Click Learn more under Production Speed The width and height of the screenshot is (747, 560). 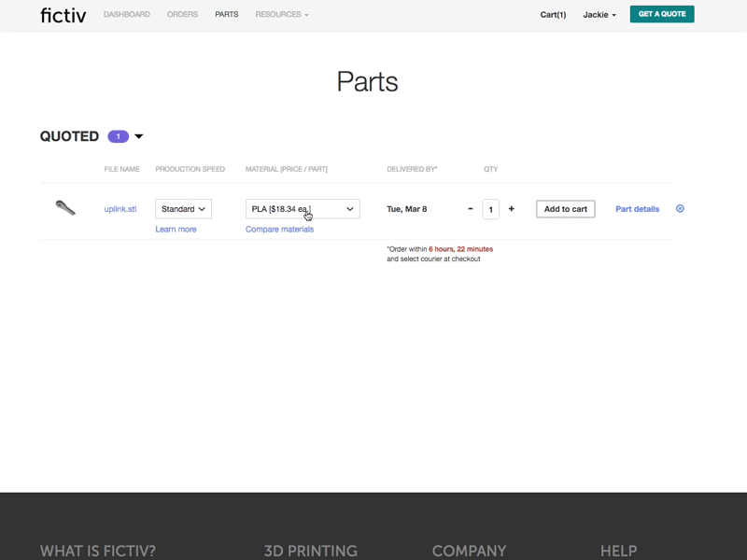tap(176, 229)
